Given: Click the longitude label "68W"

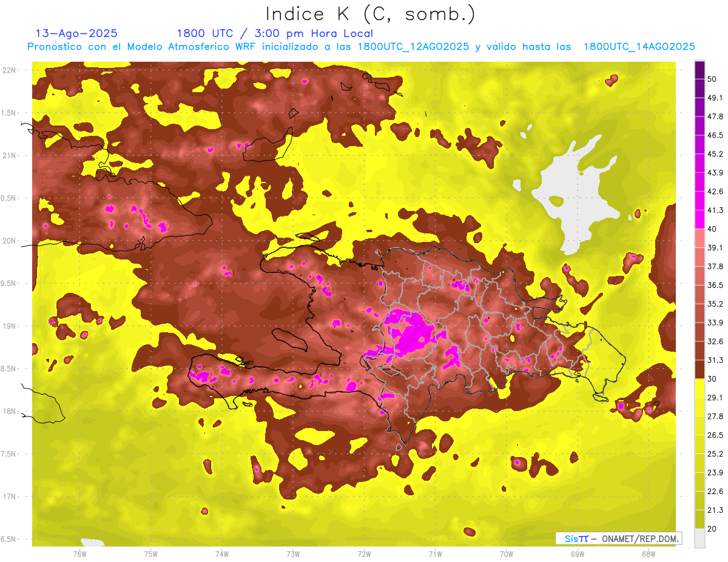Looking at the screenshot, I should click(x=648, y=554).
